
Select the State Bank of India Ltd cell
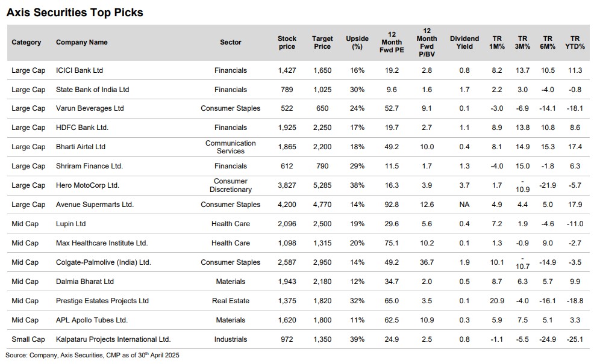point(92,90)
